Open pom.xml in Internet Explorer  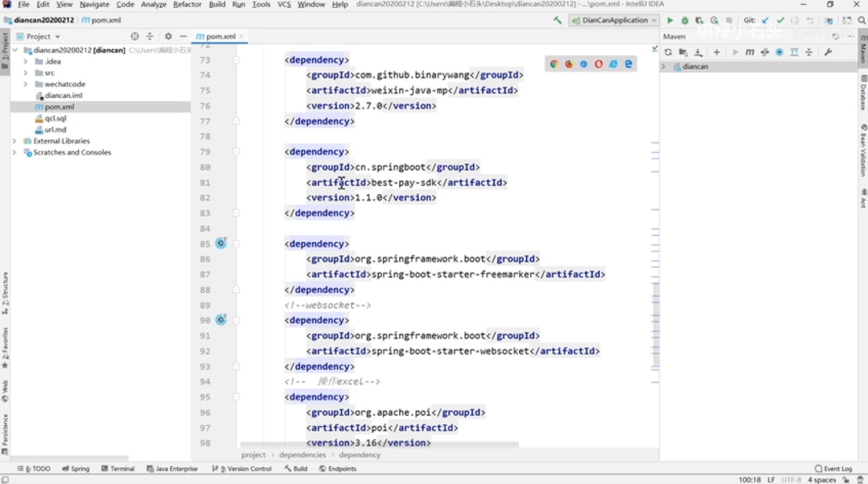click(613, 64)
